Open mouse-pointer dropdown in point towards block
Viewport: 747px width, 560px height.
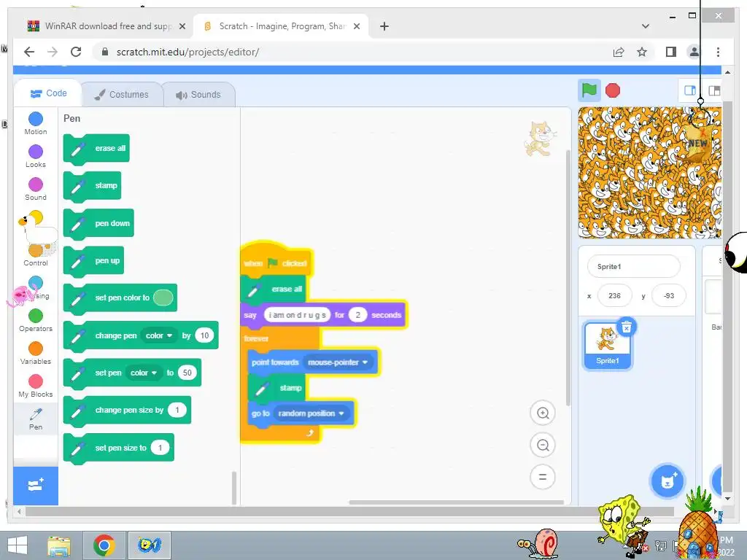(x=338, y=362)
